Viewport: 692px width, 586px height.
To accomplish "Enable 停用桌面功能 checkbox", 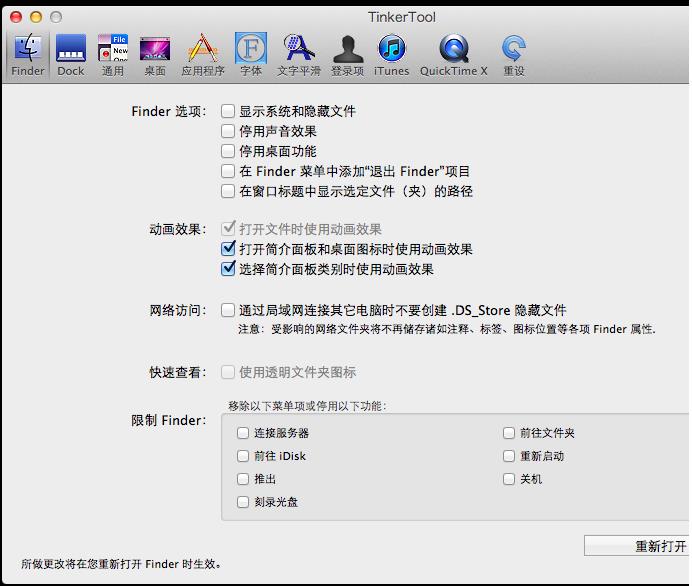I will (228, 151).
